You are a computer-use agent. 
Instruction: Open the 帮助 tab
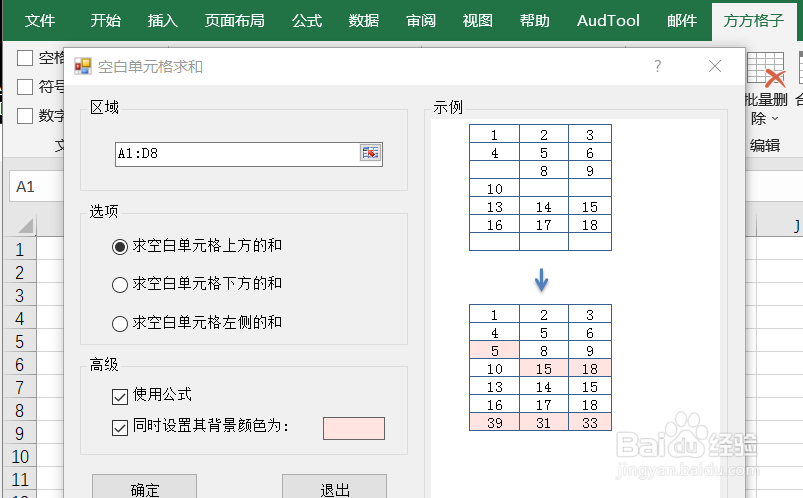click(535, 21)
